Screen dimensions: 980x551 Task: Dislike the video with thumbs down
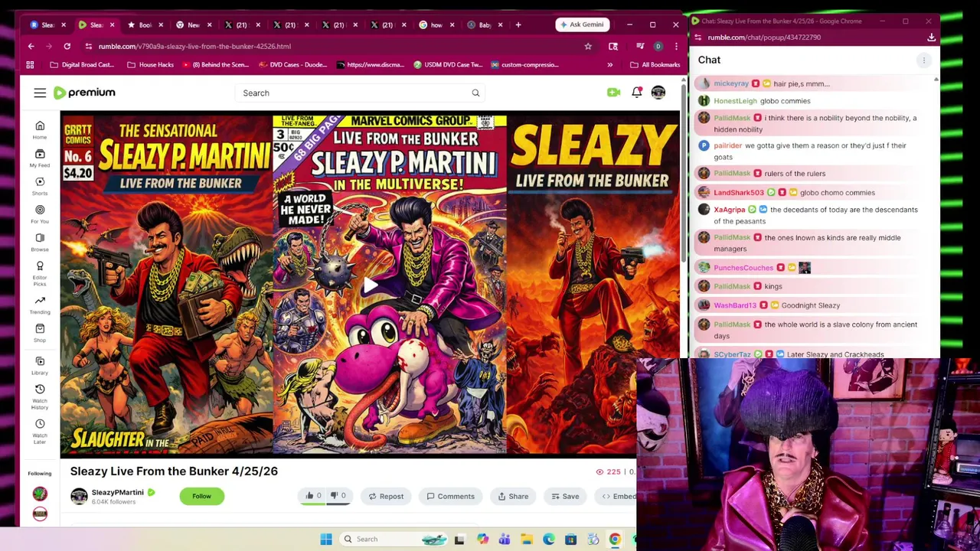pyautogui.click(x=338, y=496)
